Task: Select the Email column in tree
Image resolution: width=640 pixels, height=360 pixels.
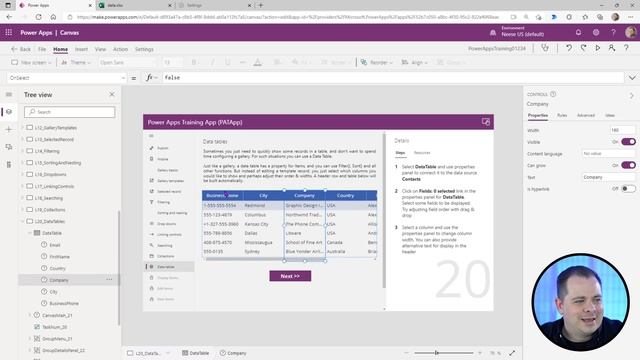Action: click(x=55, y=245)
